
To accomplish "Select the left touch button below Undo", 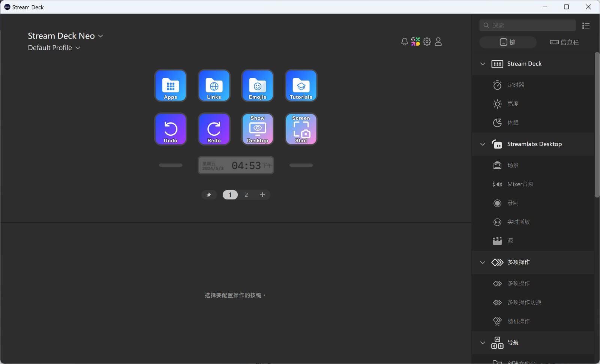I will (x=171, y=165).
